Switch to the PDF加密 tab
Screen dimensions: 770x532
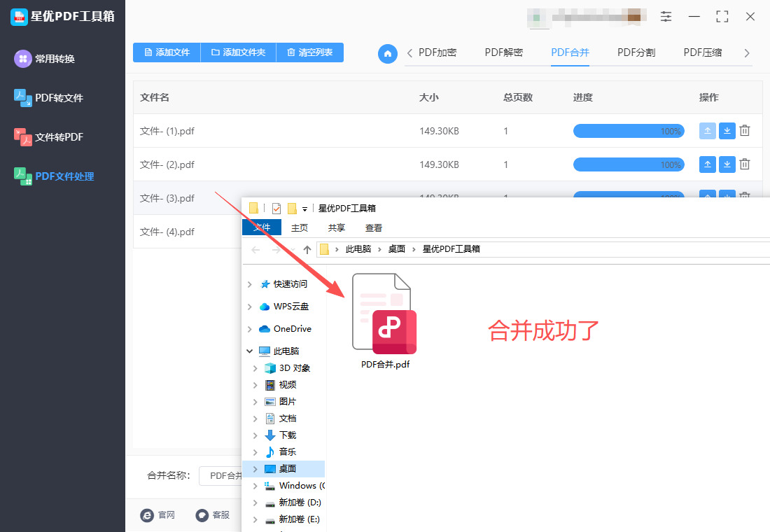pos(437,52)
